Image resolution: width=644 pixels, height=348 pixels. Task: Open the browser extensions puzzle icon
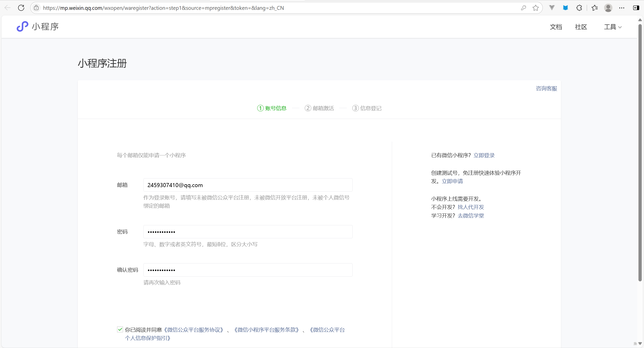[579, 8]
